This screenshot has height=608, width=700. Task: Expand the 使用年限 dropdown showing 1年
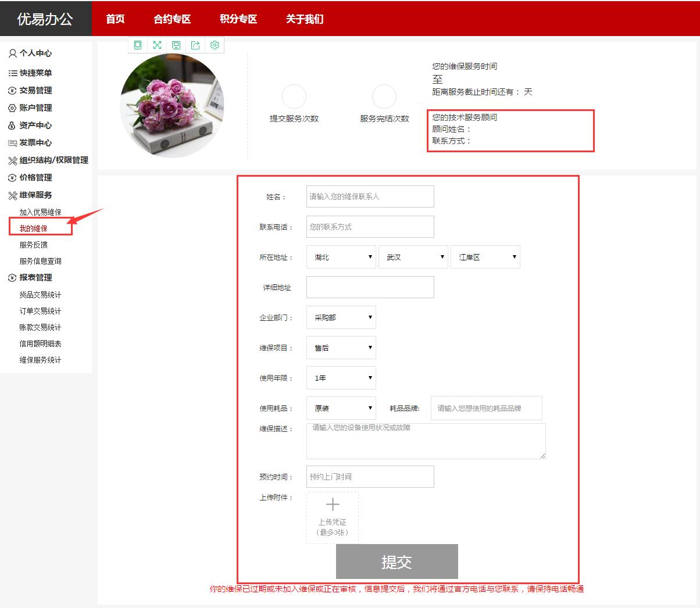coord(341,378)
